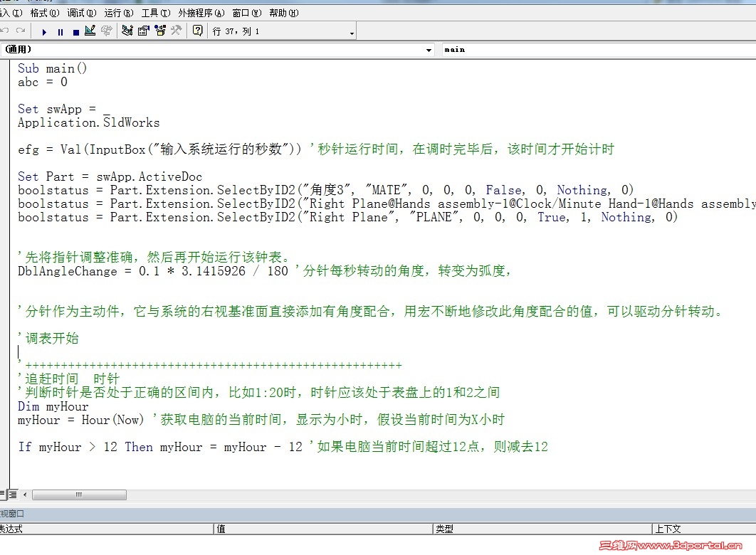This screenshot has width=756, height=555.
Task: Click the main procedure combo box
Action: click(x=599, y=50)
